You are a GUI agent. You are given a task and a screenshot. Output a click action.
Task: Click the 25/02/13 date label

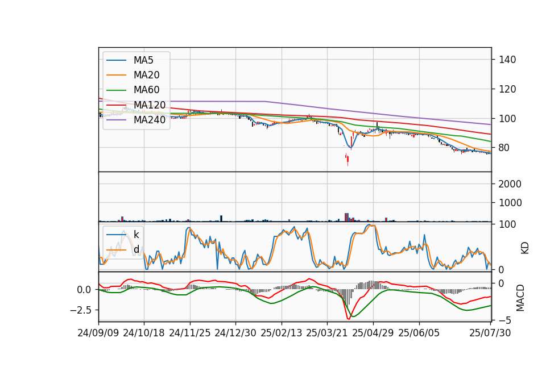(x=282, y=333)
